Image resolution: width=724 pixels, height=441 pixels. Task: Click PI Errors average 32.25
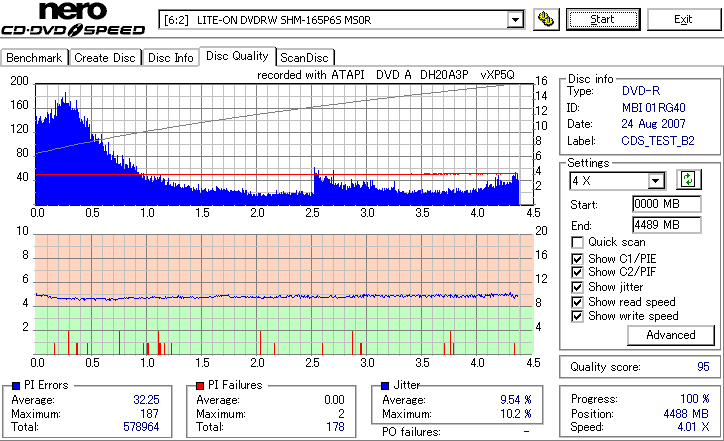[x=146, y=400]
